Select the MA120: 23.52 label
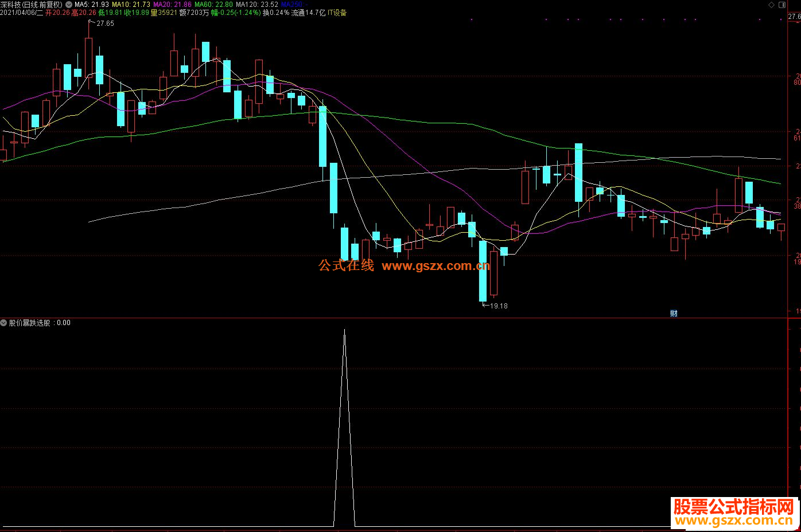 click(257, 5)
